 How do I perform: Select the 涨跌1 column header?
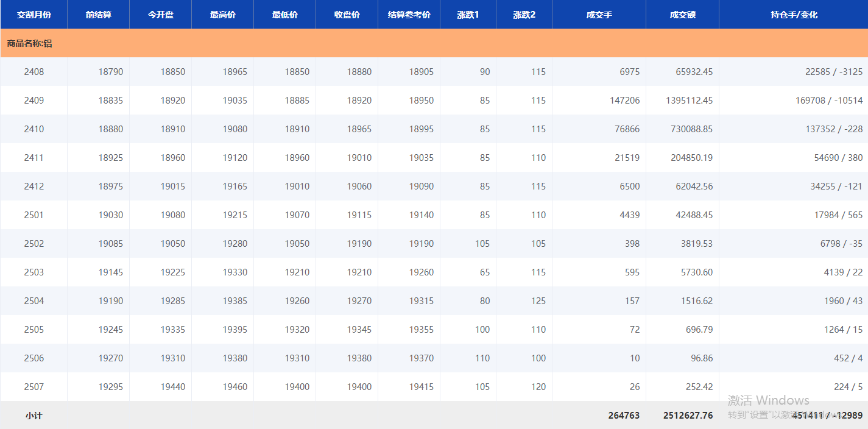(468, 15)
